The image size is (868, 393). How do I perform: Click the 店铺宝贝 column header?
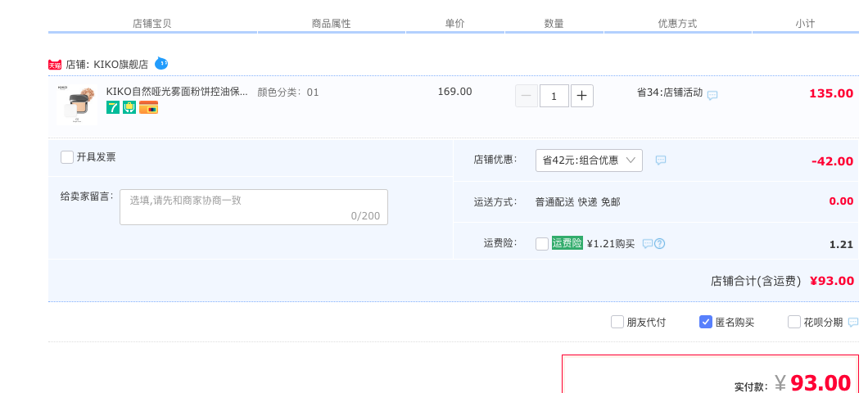coord(151,24)
